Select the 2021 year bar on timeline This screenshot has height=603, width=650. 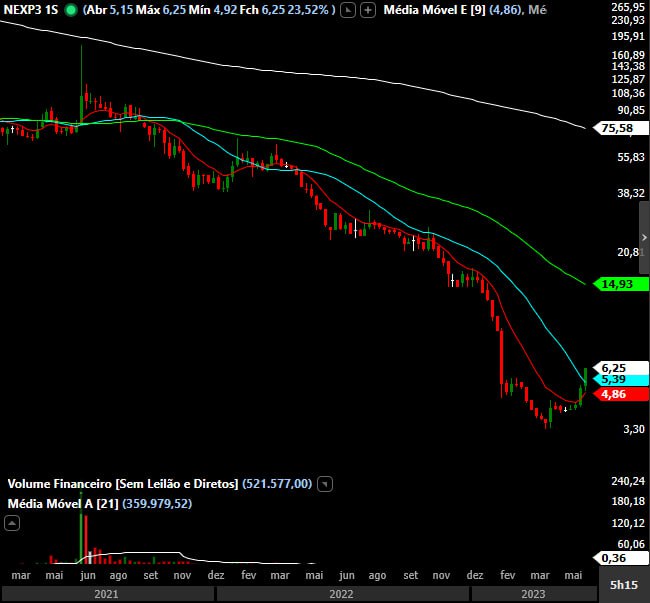click(x=107, y=594)
